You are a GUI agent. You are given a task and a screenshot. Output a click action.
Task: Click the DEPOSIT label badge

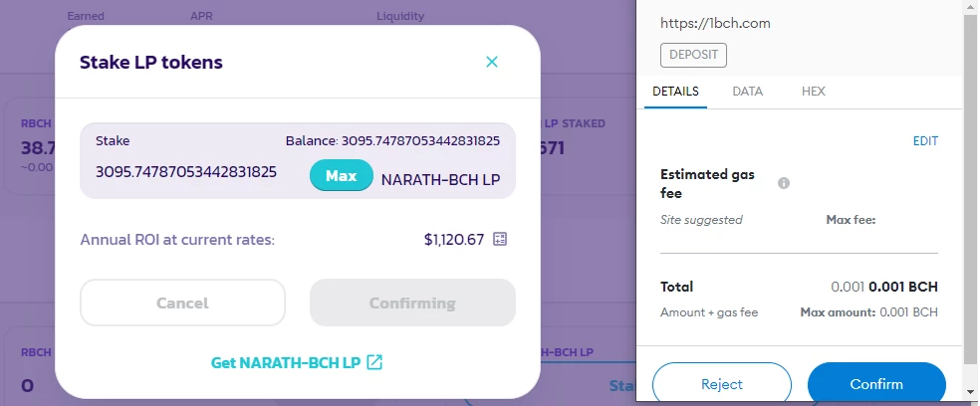[x=694, y=55]
